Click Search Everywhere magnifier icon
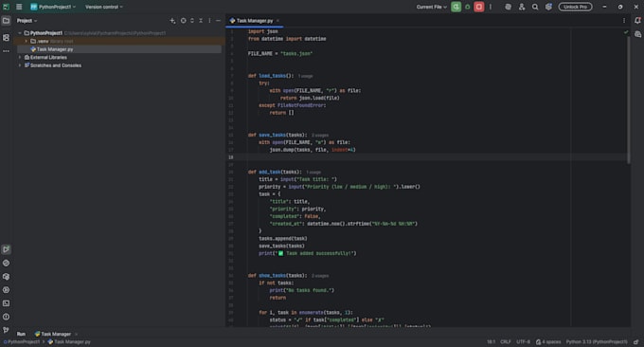This screenshot has height=347, width=644. tap(535, 7)
